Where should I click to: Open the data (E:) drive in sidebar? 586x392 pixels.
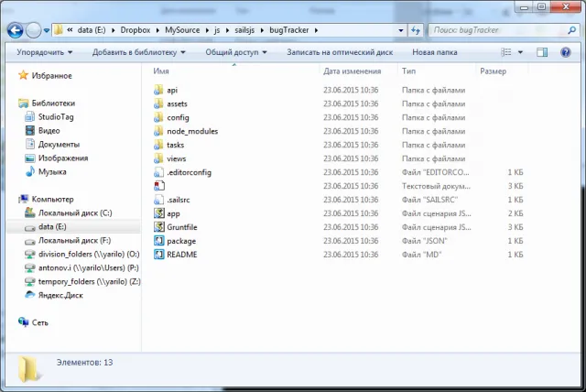coord(52,227)
